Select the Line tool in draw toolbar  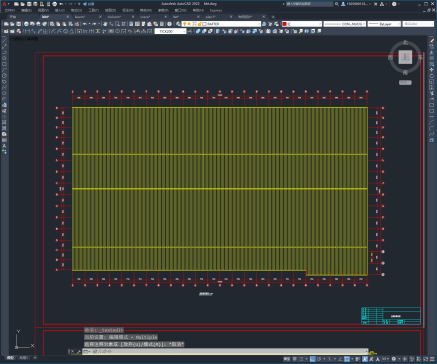pyautogui.click(x=4, y=40)
